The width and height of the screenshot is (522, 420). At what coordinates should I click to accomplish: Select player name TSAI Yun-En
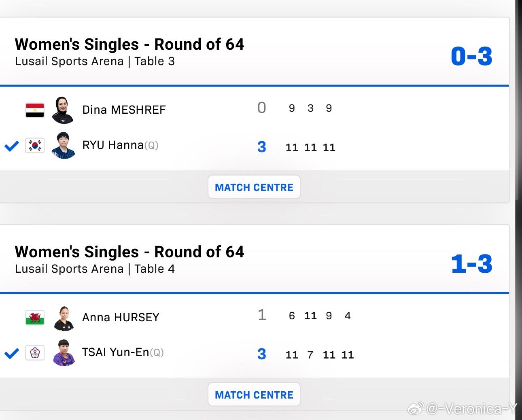115,352
